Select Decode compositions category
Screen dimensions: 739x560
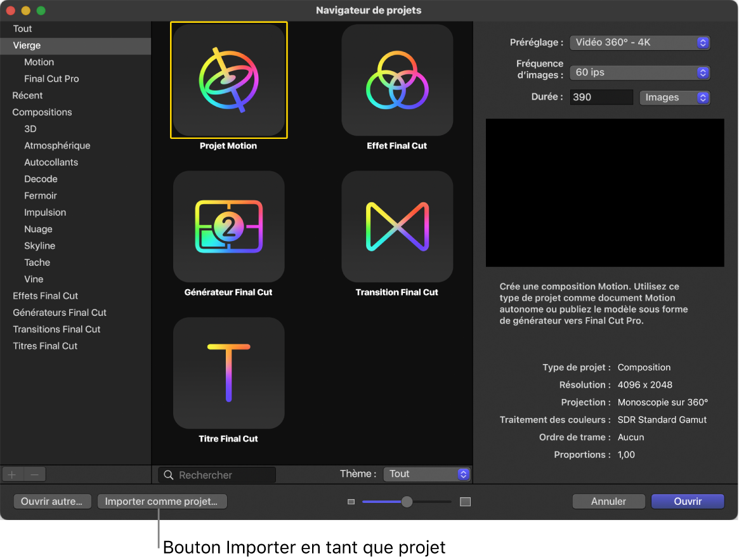[x=75, y=179]
